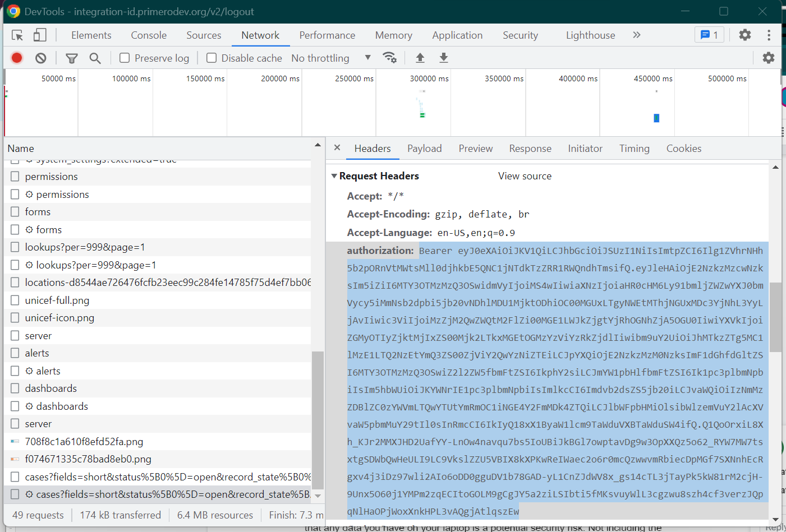Click the request list scrollbar thumb
786x532 pixels.
click(x=318, y=420)
